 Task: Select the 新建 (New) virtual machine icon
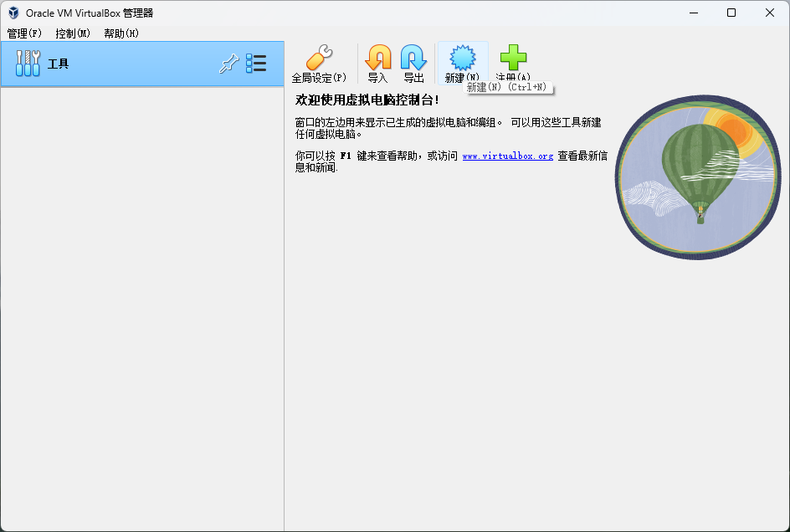(463, 59)
